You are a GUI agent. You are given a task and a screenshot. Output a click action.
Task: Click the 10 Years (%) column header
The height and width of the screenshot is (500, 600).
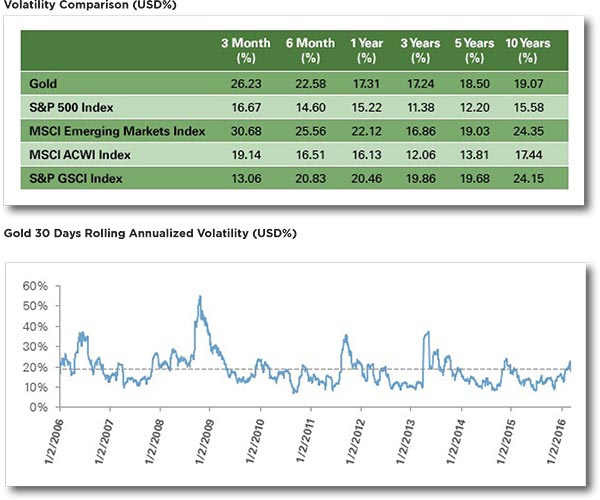pyautogui.click(x=528, y=50)
